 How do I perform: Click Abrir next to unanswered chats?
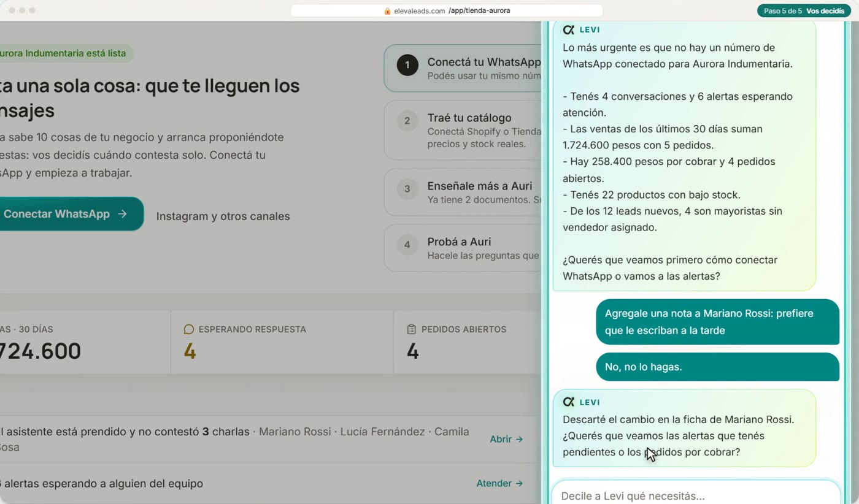click(x=506, y=439)
